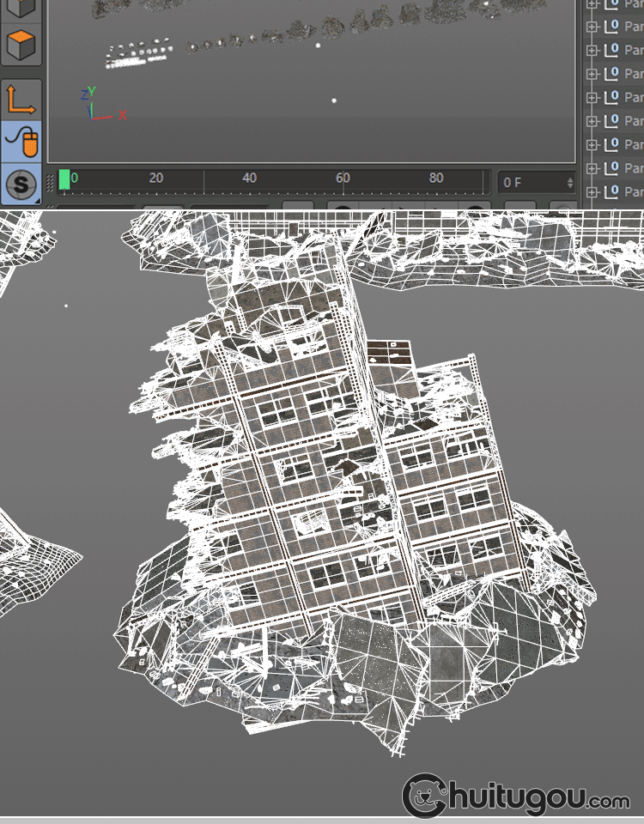Click the '0 F' current frame field
The height and width of the screenshot is (824, 644).
[x=528, y=182]
